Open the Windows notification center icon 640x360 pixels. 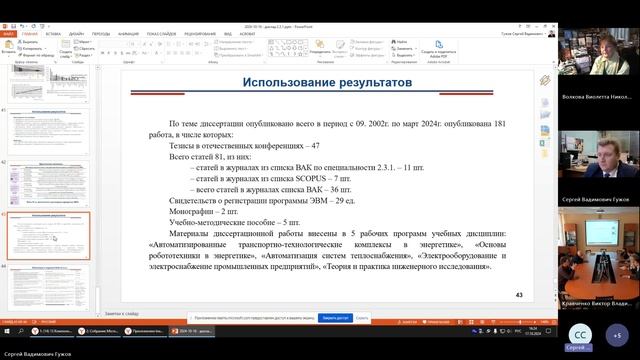tap(549, 331)
